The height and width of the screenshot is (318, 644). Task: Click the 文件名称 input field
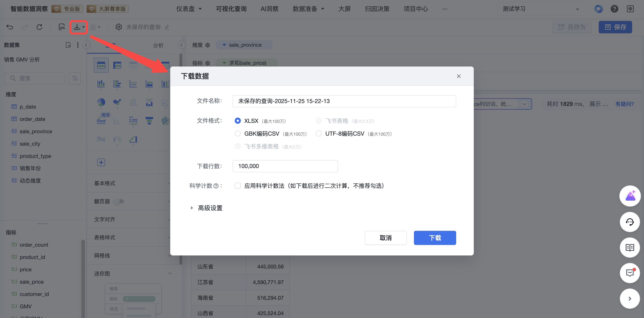point(344,101)
